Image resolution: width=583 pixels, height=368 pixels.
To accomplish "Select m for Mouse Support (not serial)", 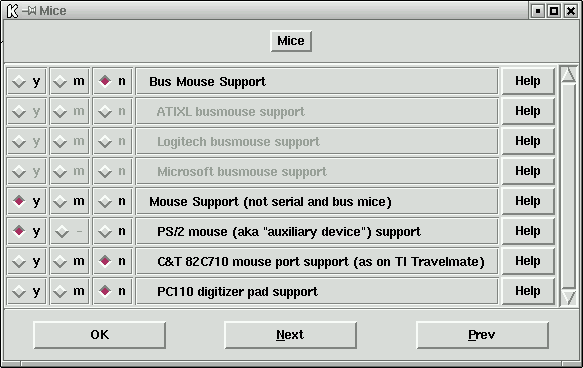I will pos(70,201).
